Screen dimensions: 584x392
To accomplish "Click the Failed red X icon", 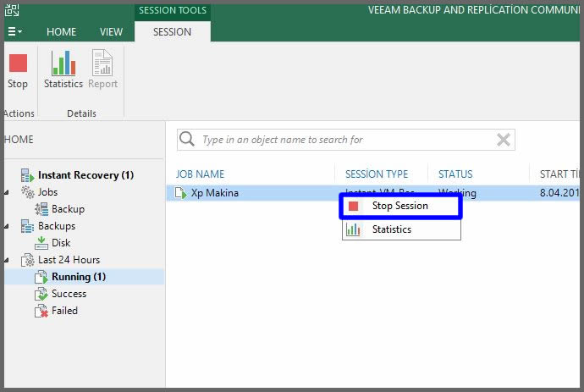I will (x=41, y=311).
